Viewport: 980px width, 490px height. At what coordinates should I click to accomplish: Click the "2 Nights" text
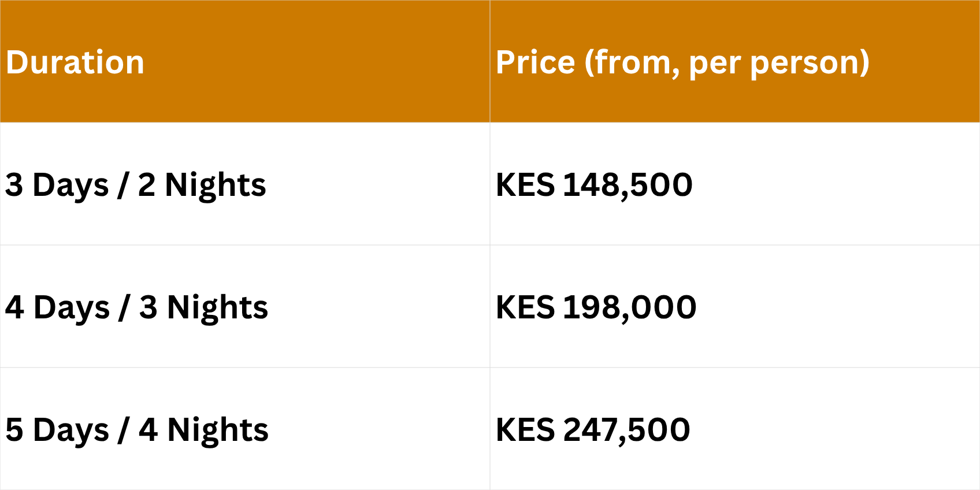[202, 185]
